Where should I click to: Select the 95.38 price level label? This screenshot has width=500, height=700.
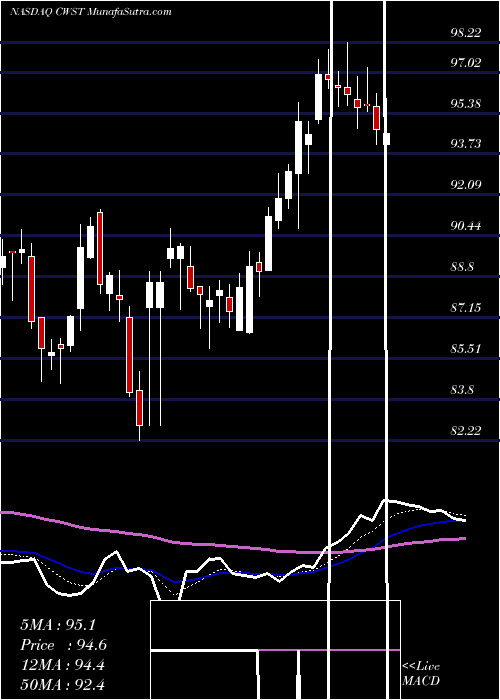467,104
